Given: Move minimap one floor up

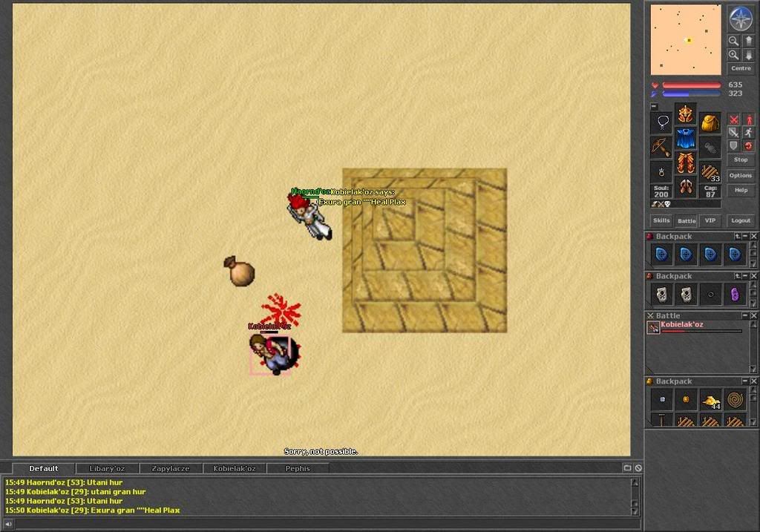Looking at the screenshot, I should click(748, 41).
